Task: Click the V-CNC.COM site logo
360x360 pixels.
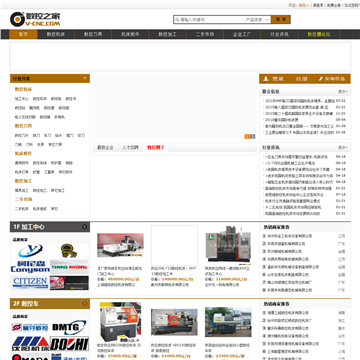Action: (x=35, y=19)
